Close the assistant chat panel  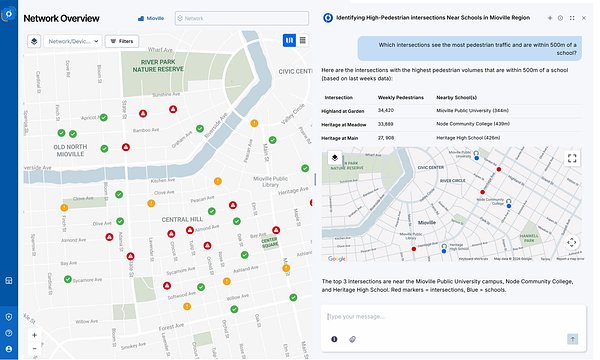584,18
